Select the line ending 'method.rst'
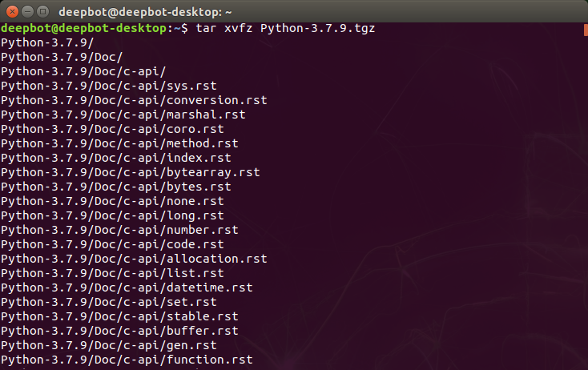 point(119,143)
